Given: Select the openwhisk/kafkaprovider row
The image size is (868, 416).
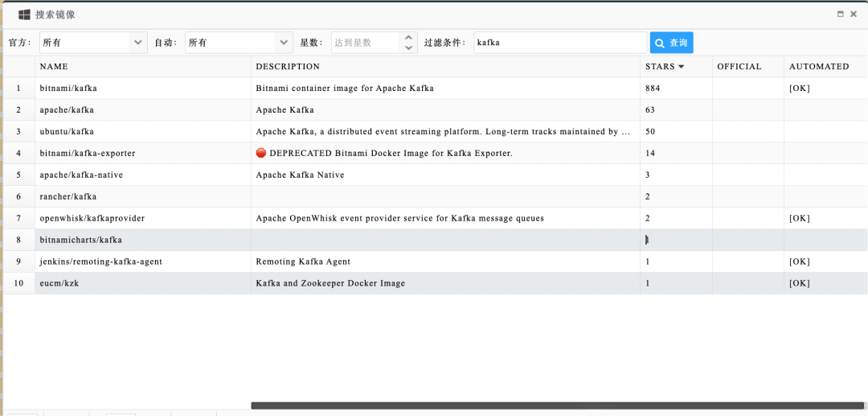Looking at the screenshot, I should pos(434,218).
